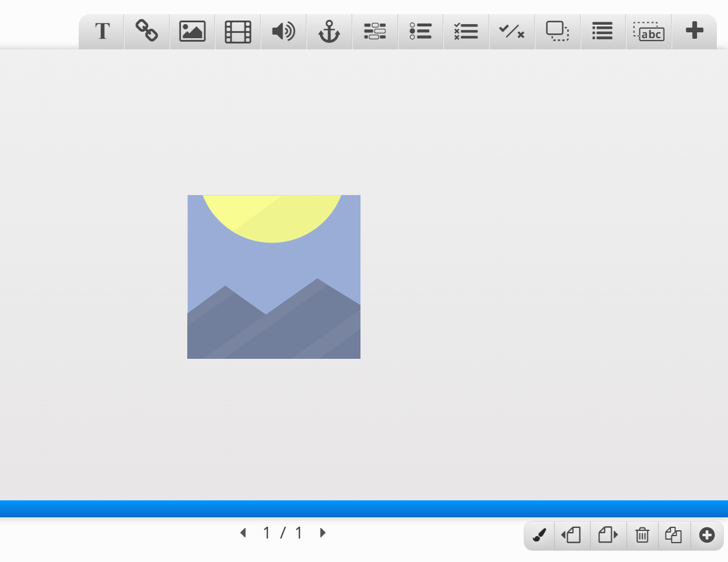Add fill-in-the-blanks blocks icon
This screenshot has width=728, height=562.
[x=375, y=31]
